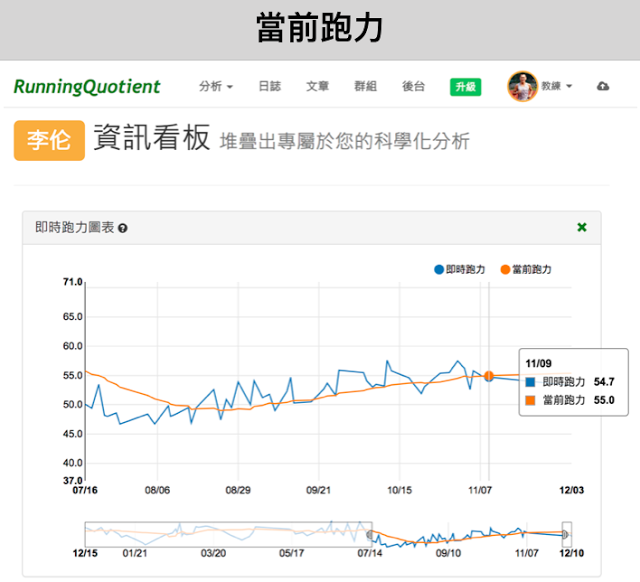Screen dimensions: 640x582
Task: Open the 群組 menu item
Action: tap(365, 87)
